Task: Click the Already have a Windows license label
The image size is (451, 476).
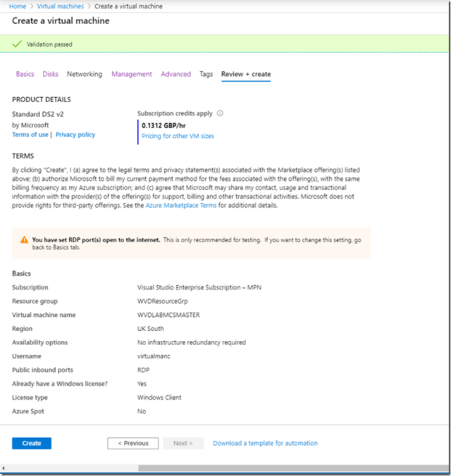Action: [60, 384]
